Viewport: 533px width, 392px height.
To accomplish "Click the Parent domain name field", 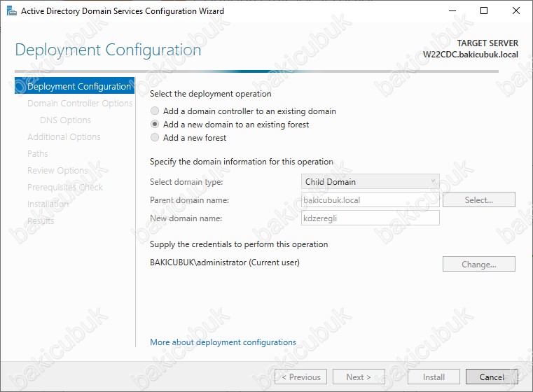I will coord(371,200).
